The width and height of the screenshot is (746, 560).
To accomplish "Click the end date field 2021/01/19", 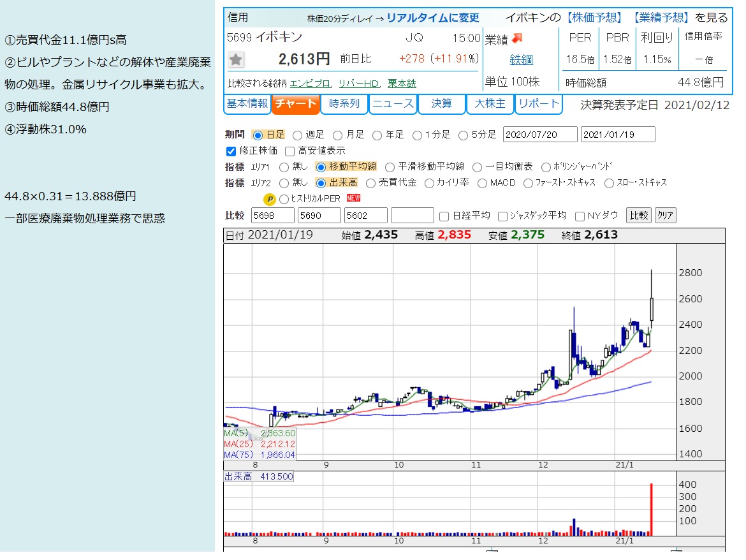I will pyautogui.click(x=618, y=135).
